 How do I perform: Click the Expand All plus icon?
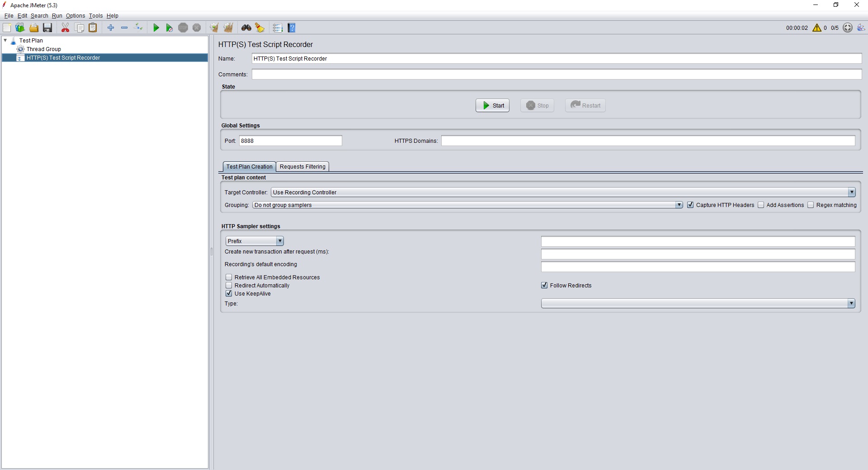[x=111, y=28]
